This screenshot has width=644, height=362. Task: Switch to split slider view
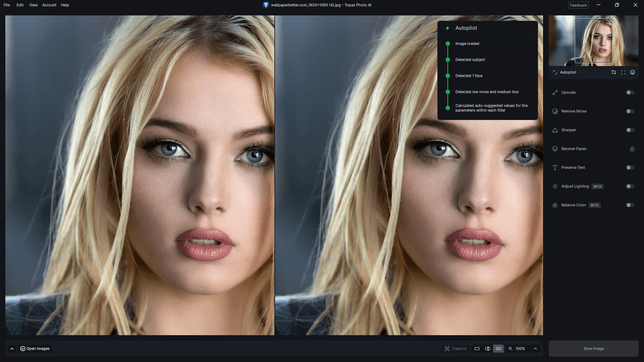pyautogui.click(x=487, y=349)
